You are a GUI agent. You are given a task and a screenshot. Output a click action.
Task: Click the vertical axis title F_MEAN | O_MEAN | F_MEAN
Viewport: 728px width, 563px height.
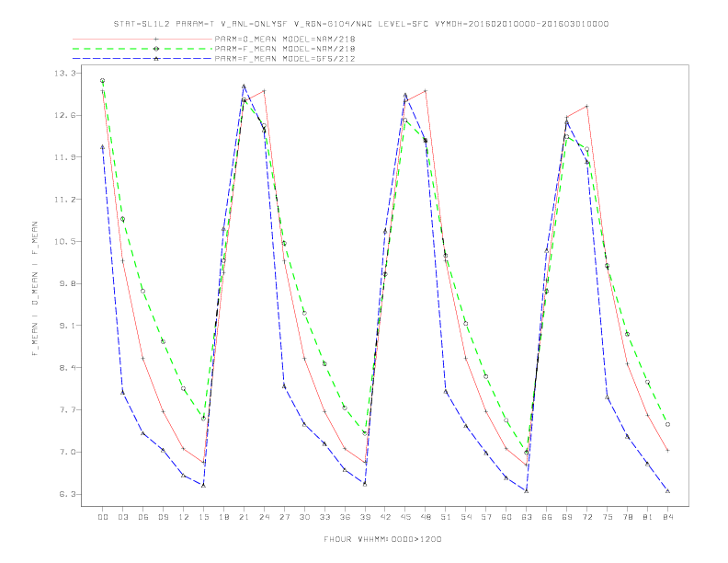(34, 289)
